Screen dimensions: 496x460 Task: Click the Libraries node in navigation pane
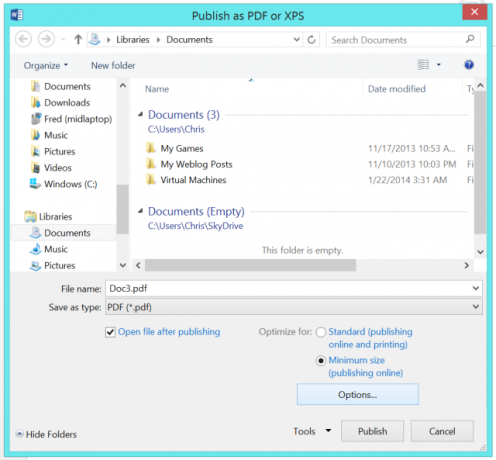55,217
